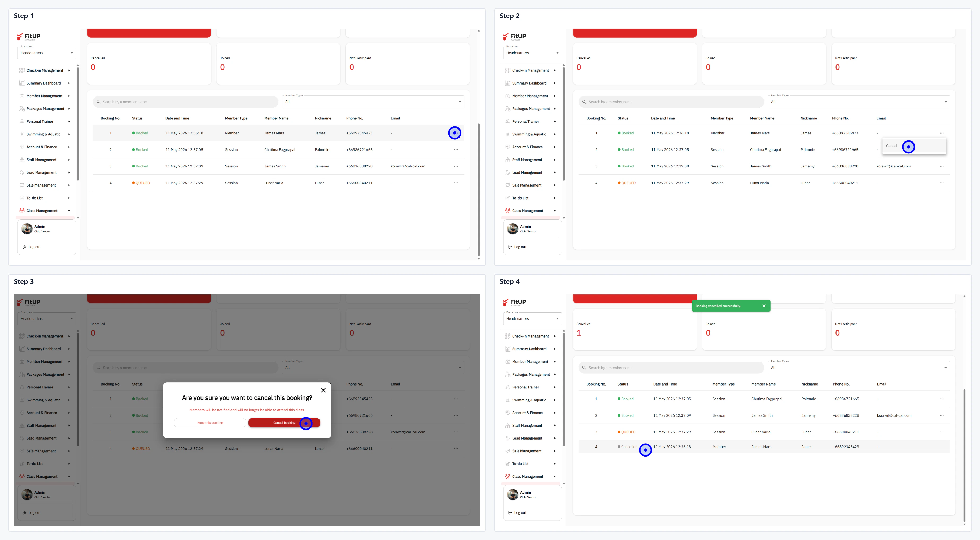Open three-dot menu for Chutima Fagprapai in Step 4

coord(942,399)
